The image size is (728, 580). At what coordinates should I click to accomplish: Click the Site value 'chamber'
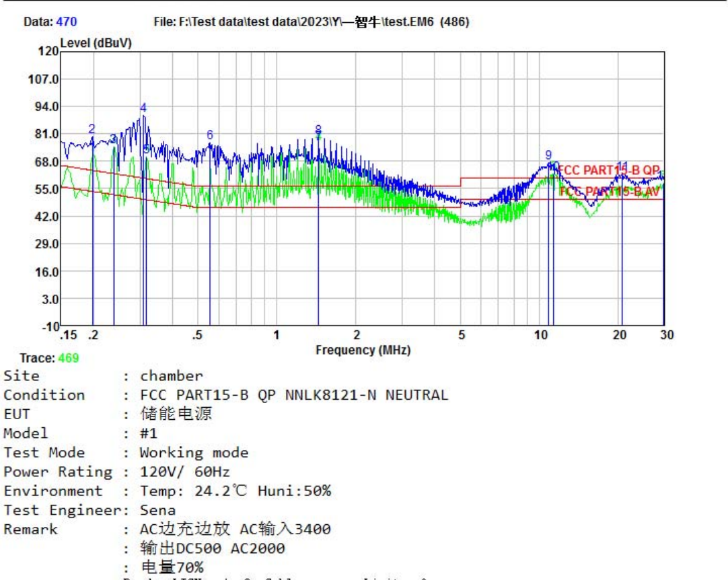171,375
